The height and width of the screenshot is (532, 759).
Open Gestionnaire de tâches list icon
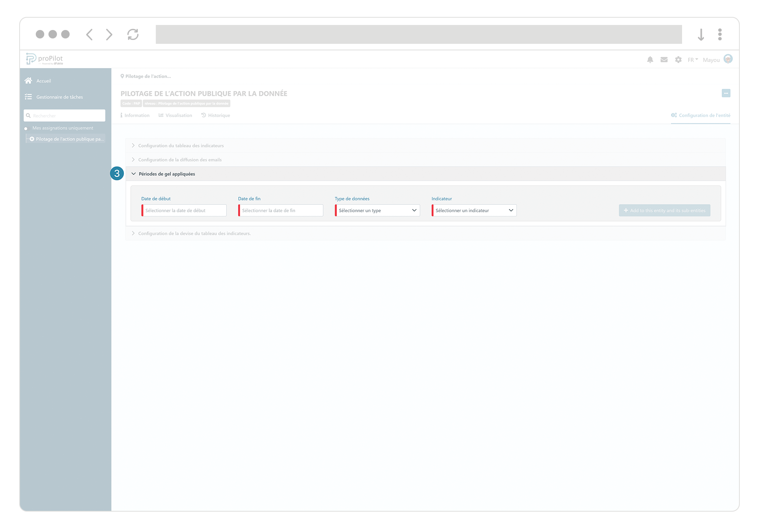[x=28, y=97]
